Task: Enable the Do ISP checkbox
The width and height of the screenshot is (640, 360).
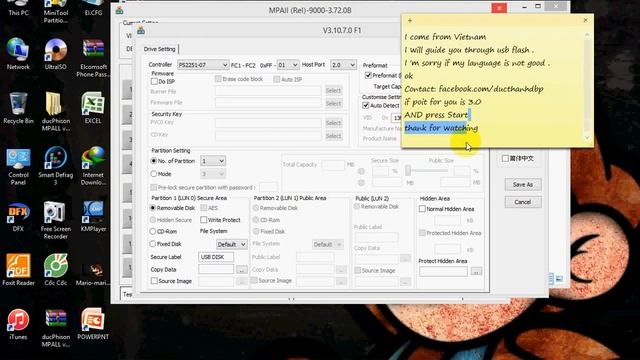Action: (154, 81)
